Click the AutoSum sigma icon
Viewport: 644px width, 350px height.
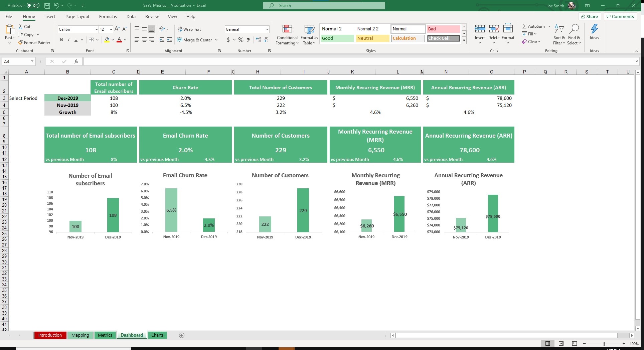coord(524,26)
